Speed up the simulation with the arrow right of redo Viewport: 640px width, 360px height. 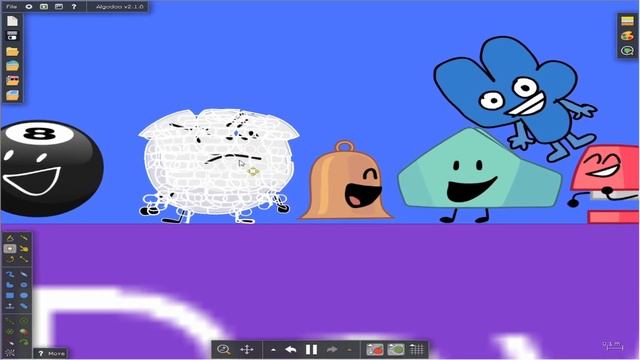349,350
